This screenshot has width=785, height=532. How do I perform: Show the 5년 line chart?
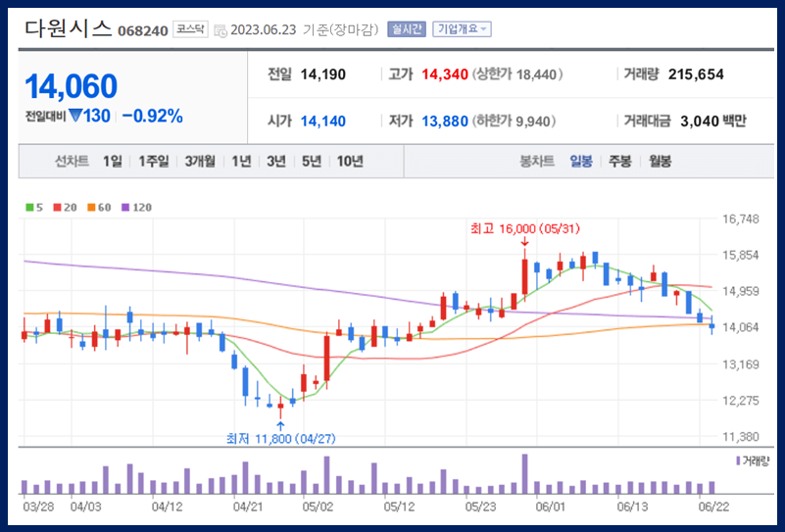[x=312, y=161]
